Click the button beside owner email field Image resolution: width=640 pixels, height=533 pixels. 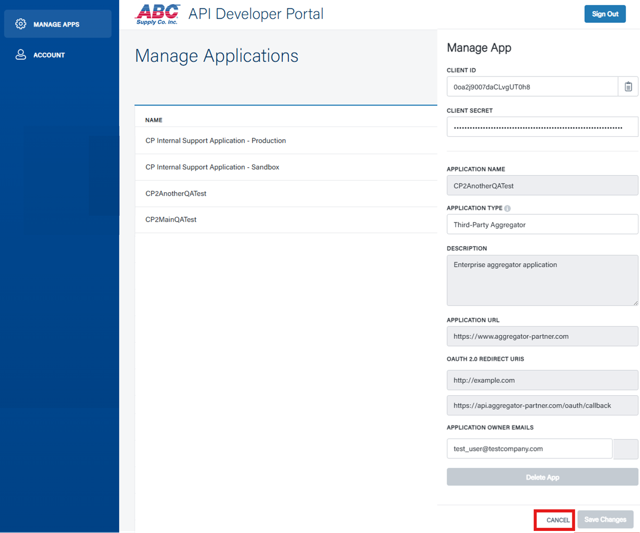coord(625,449)
